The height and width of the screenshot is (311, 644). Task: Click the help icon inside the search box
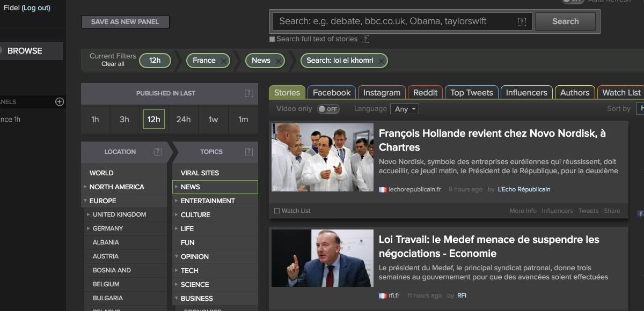pyautogui.click(x=522, y=22)
